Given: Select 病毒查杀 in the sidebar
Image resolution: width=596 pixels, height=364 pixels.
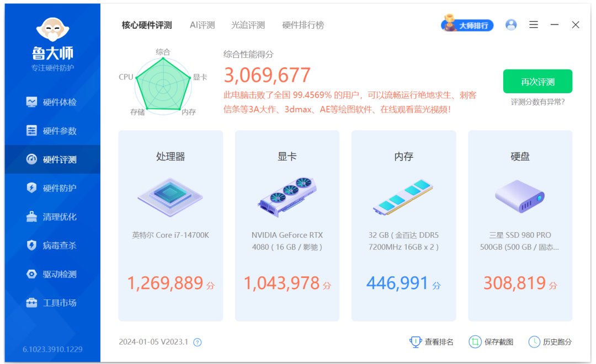Looking at the screenshot, I should [x=52, y=245].
